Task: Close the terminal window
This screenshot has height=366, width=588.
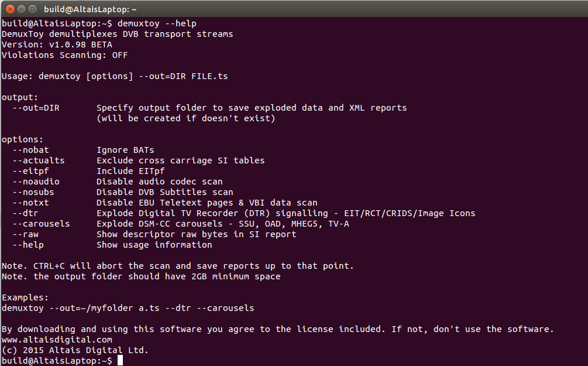Action: tap(10, 9)
